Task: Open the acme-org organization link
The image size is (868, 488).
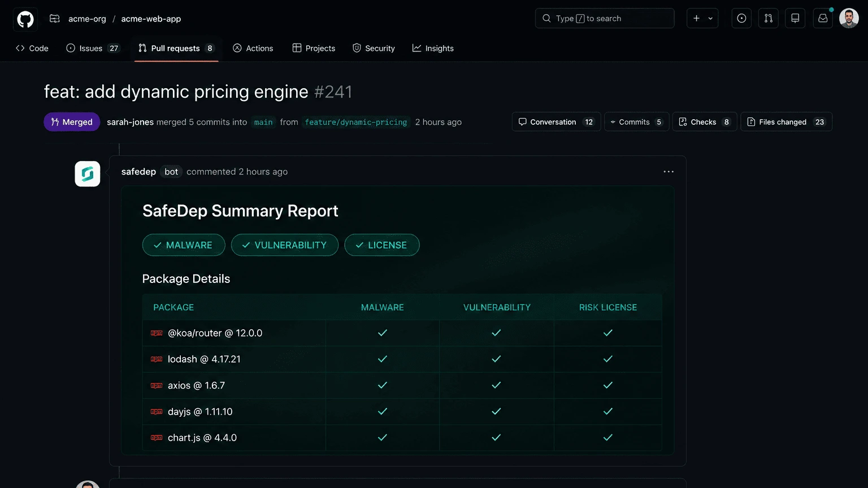Action: [x=87, y=19]
